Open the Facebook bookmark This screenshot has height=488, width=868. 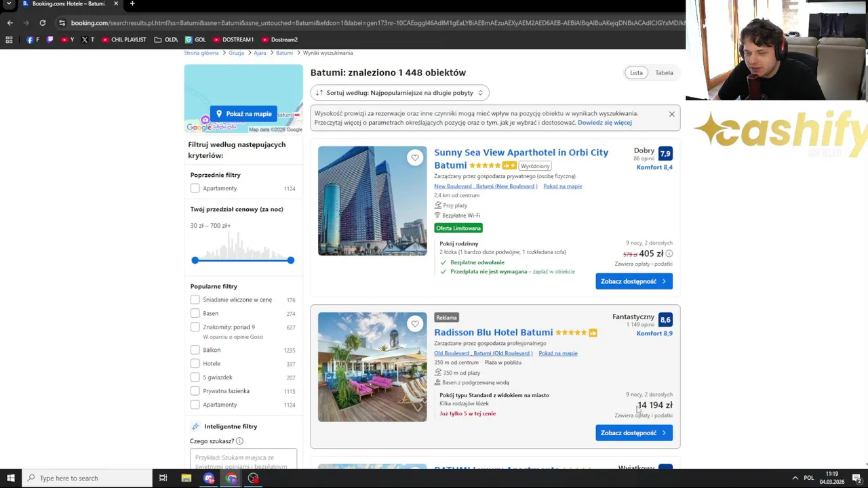click(32, 39)
